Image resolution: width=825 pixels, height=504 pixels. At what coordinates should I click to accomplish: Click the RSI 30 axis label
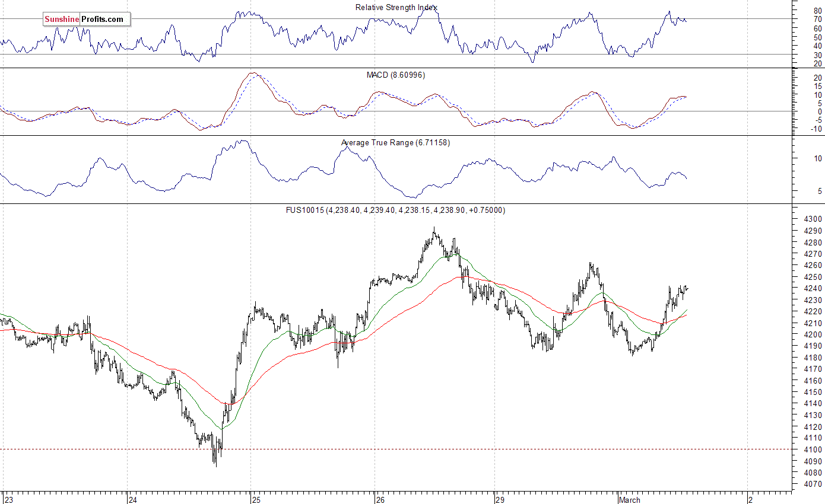(x=818, y=55)
